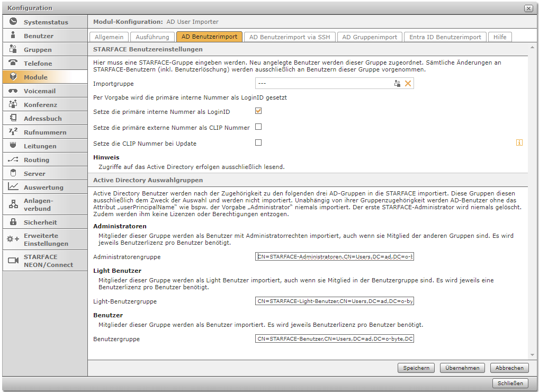539x392 pixels.
Task: Click the Administratorengruppe input field
Action: pos(335,256)
